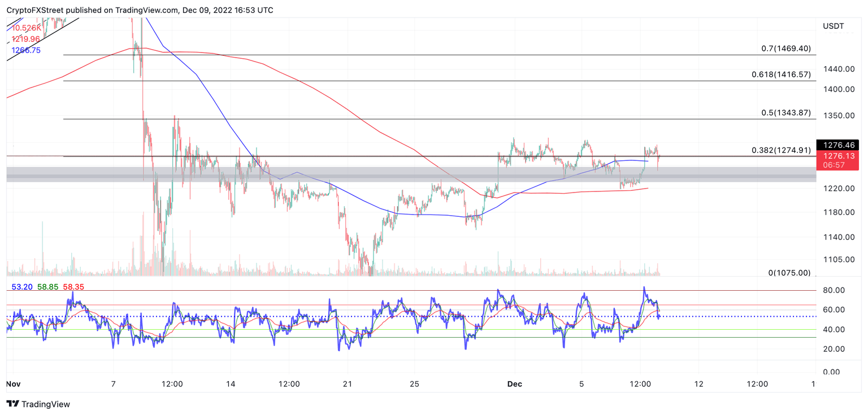Viewport: 868px width, 415px height.
Task: Click the red 58.35 RSI signal value
Action: pos(72,287)
